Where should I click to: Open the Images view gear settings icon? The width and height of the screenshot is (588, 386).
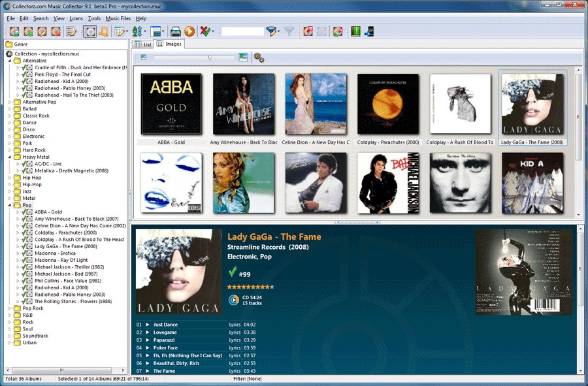[259, 57]
